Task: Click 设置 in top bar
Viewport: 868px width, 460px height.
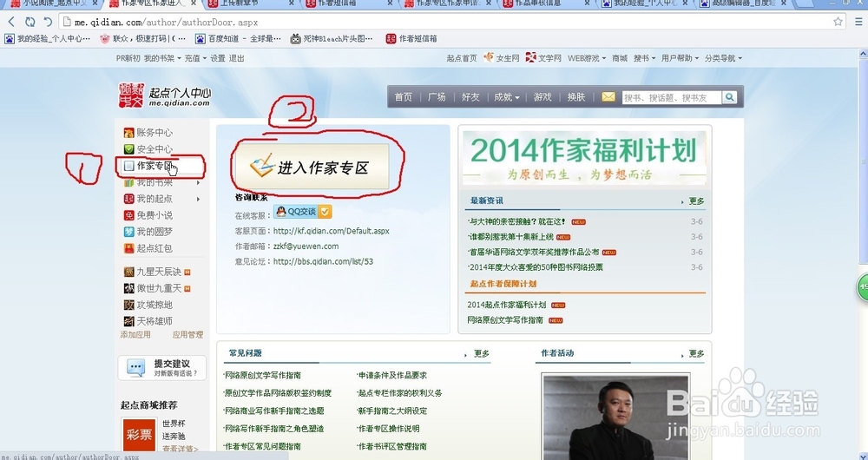Action: [218, 58]
